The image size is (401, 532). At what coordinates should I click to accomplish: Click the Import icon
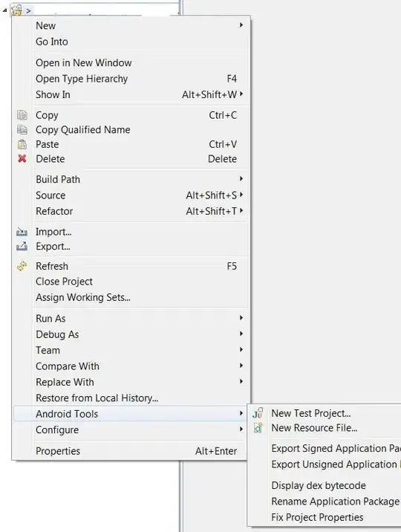pos(22,232)
